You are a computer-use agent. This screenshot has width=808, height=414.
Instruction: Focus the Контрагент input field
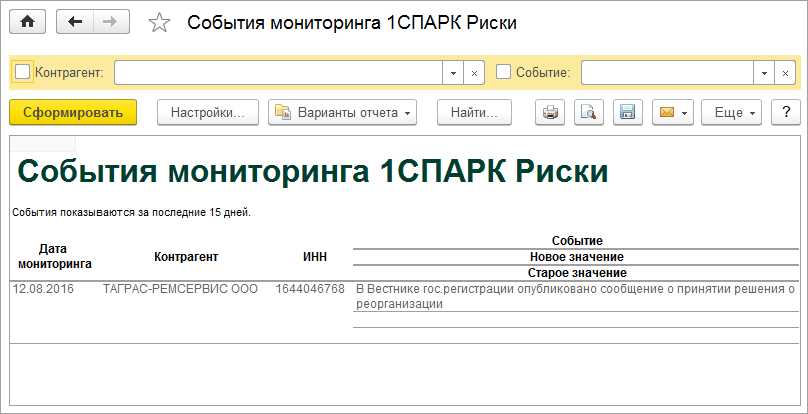point(278,73)
